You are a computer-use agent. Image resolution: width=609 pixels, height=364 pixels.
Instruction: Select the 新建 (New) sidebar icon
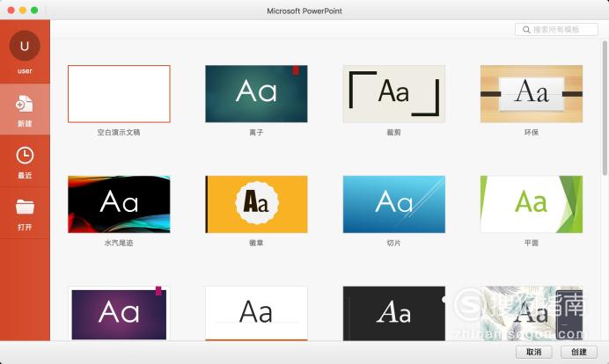tap(25, 104)
